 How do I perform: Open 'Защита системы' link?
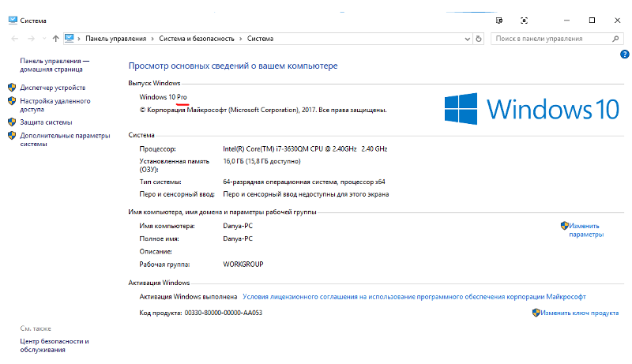click(x=46, y=122)
